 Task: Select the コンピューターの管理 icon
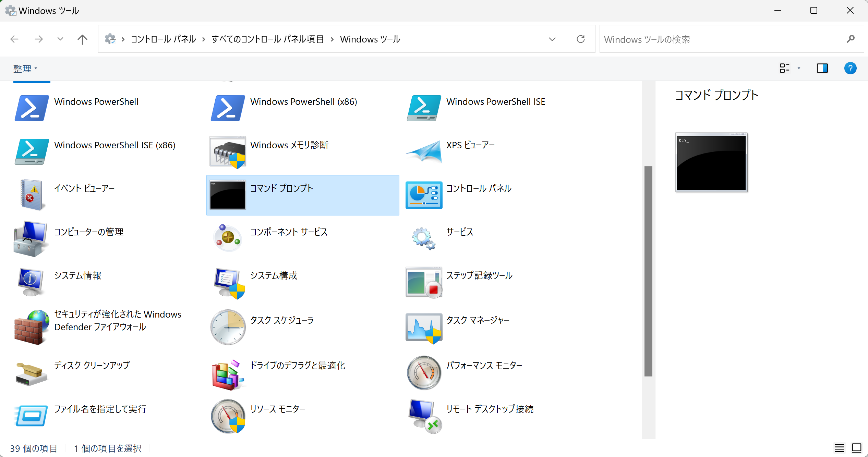pos(31,239)
